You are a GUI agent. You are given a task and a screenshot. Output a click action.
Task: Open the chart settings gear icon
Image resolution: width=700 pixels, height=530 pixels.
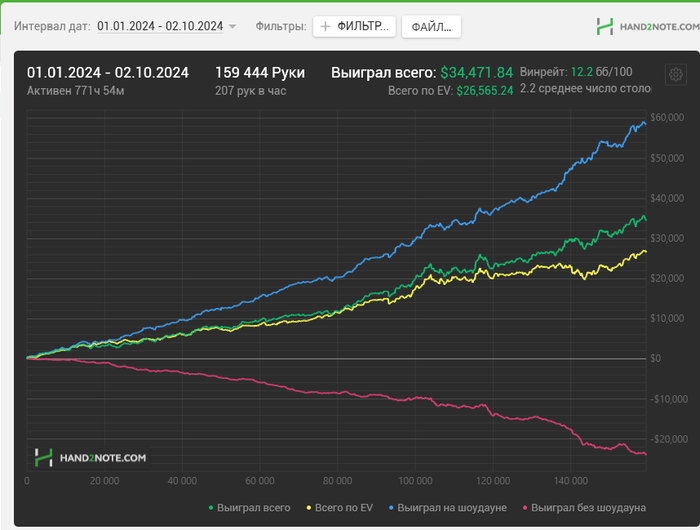[675, 75]
